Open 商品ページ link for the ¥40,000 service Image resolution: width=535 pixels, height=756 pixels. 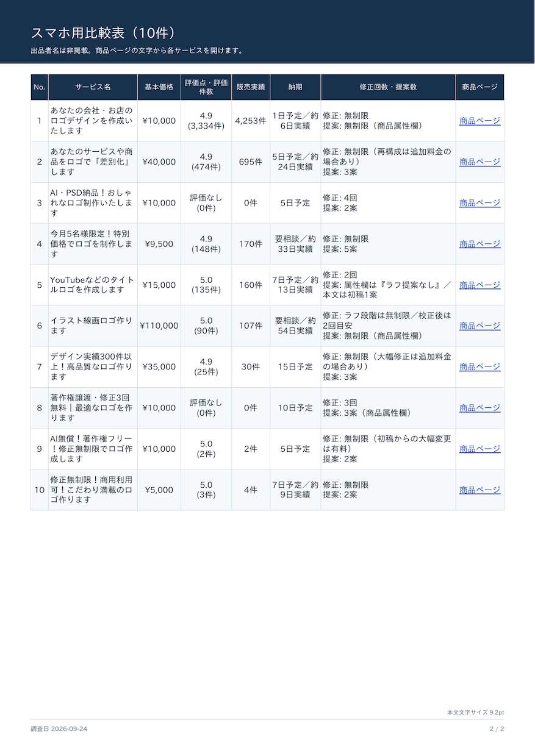coord(479,162)
